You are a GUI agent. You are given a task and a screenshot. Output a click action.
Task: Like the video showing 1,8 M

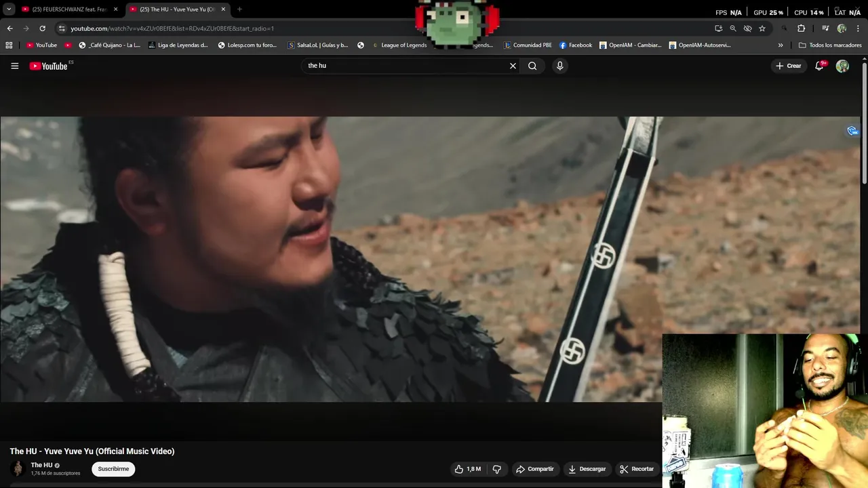468,469
